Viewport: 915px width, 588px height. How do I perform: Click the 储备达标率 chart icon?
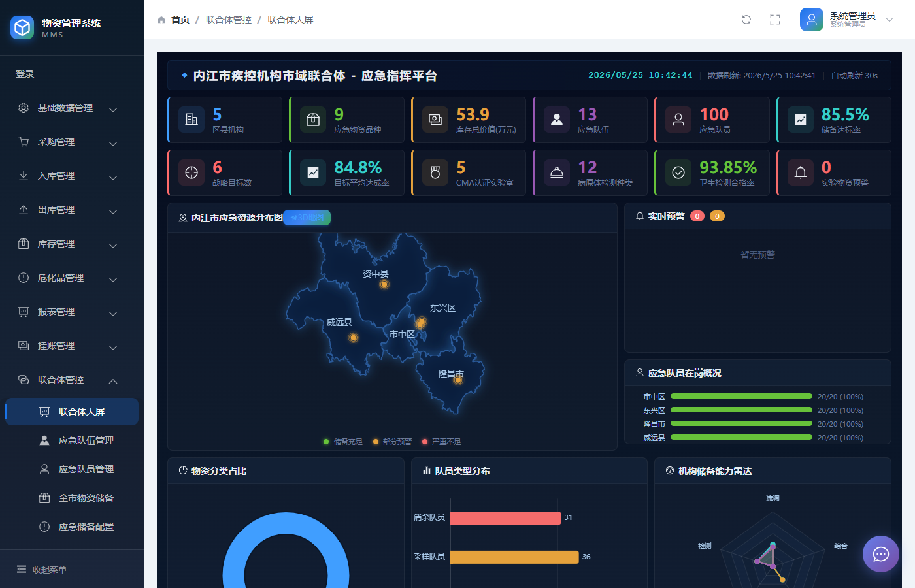pyautogui.click(x=801, y=120)
